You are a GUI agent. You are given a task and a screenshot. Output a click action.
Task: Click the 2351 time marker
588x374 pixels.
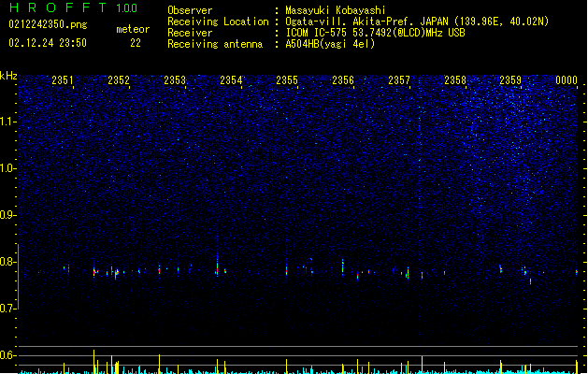point(63,79)
